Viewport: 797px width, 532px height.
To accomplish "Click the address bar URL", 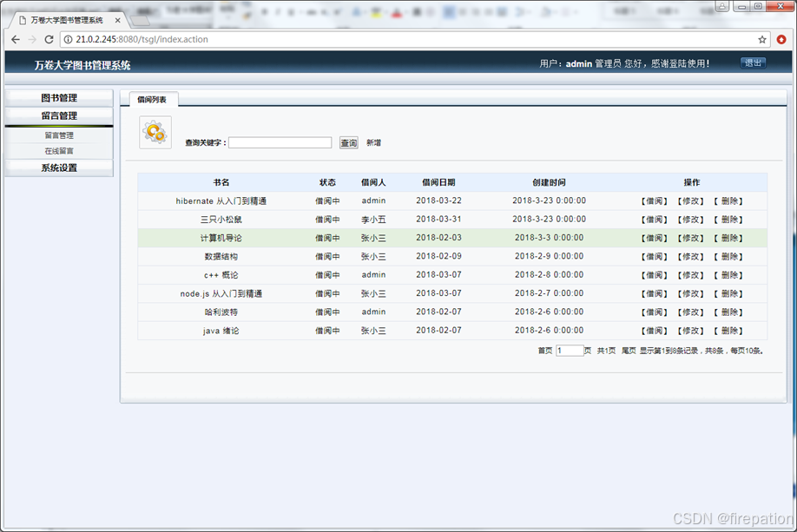I will click(142, 40).
